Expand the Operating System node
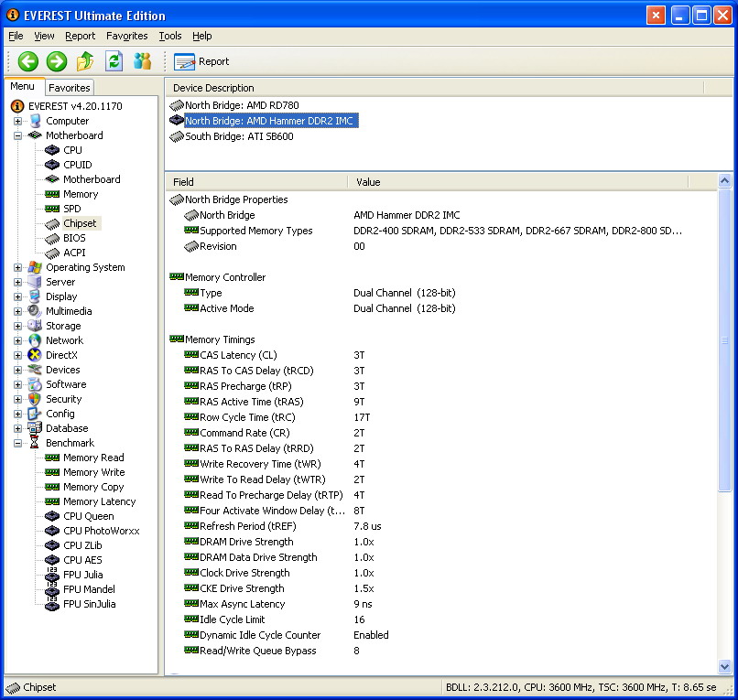This screenshot has width=738, height=700. click(x=18, y=268)
